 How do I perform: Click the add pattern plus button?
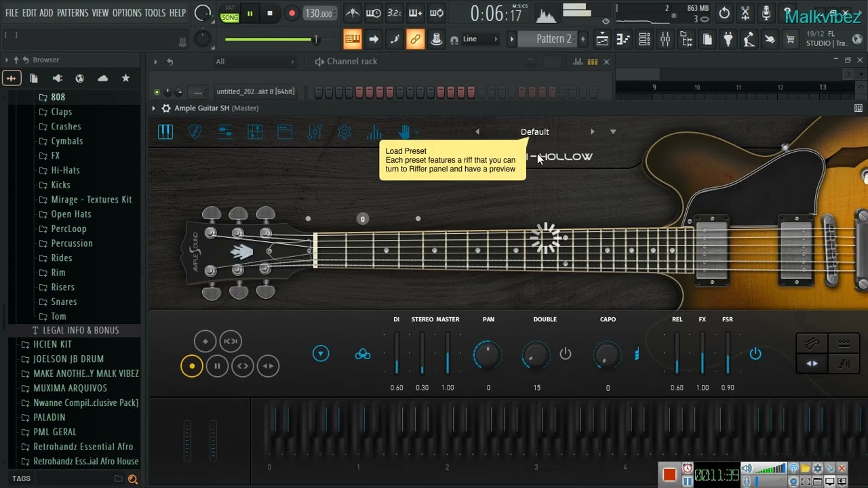pos(583,39)
